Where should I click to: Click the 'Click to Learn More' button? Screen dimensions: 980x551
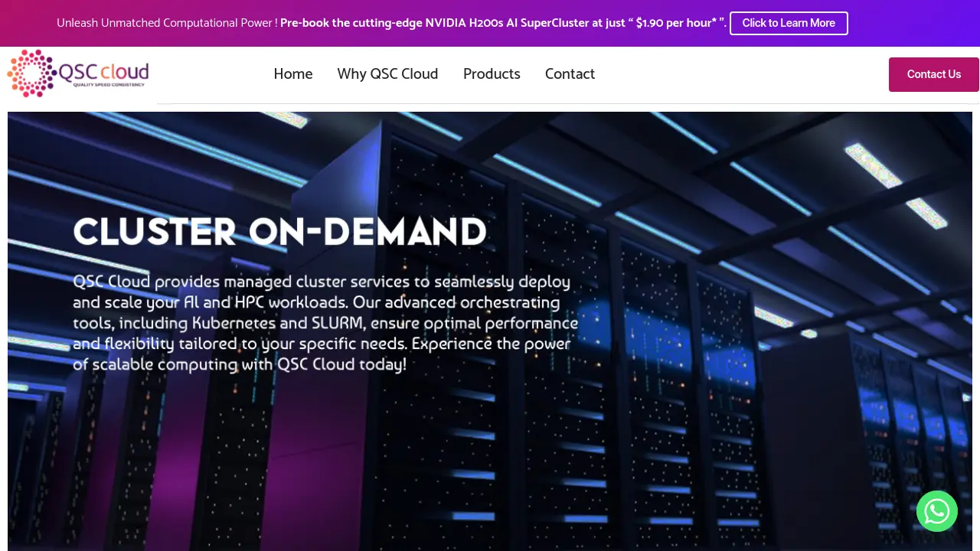(789, 23)
